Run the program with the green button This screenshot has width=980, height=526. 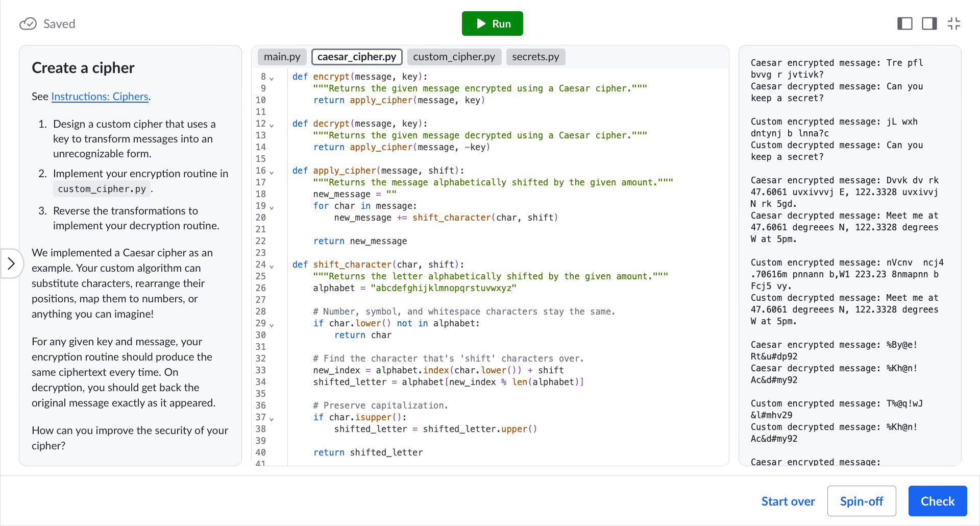(493, 23)
